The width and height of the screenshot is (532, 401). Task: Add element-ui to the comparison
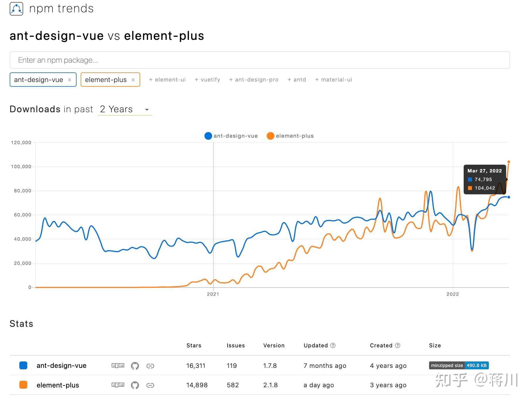pos(167,79)
